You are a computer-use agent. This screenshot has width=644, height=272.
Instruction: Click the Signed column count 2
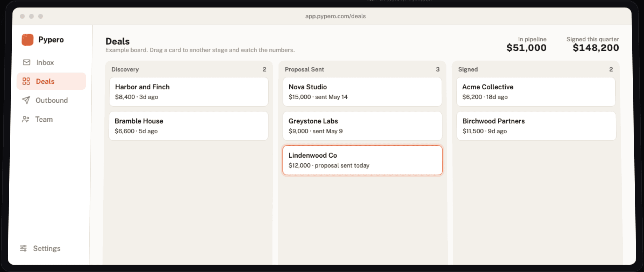(x=611, y=69)
